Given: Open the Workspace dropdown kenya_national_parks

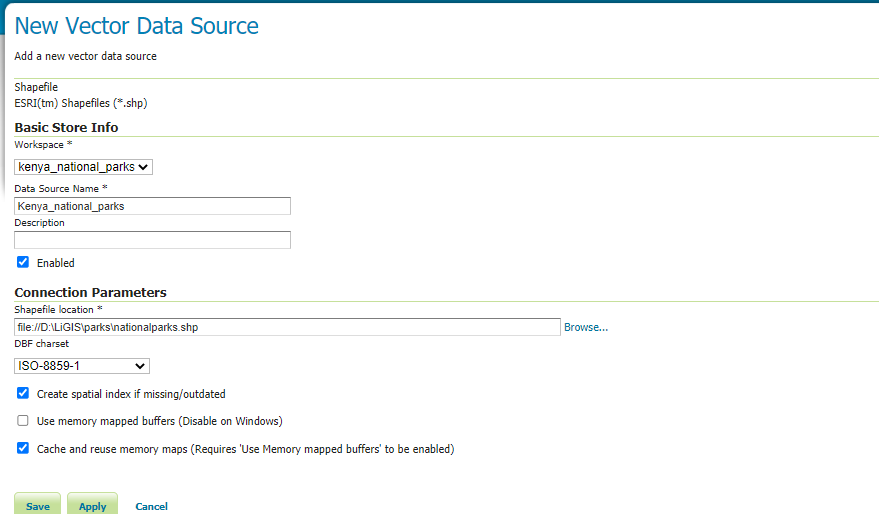Looking at the screenshot, I should click(84, 167).
